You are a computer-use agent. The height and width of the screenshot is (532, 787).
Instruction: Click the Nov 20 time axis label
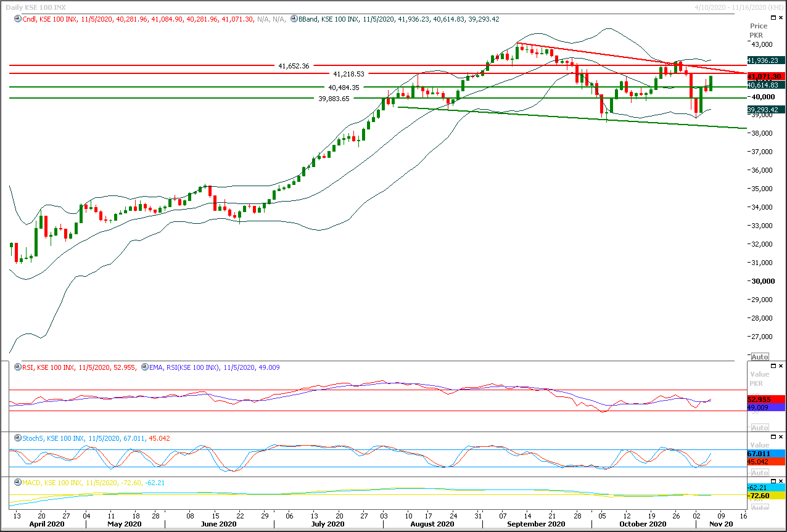tap(722, 523)
